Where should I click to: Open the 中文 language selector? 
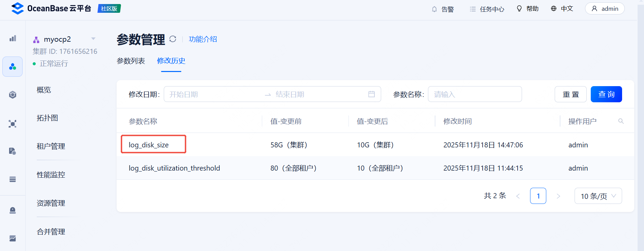(x=562, y=8)
